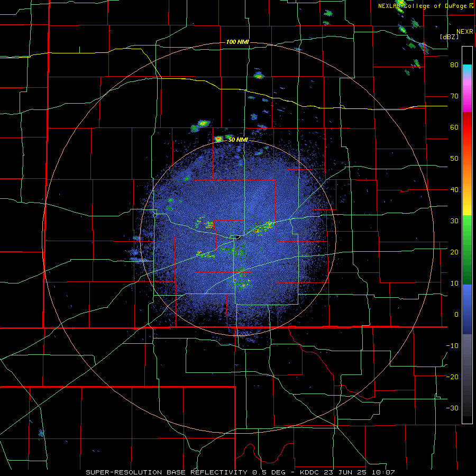476x476 pixels.
Task: Click the 30 value on the dBZ scale
Action: click(x=454, y=221)
